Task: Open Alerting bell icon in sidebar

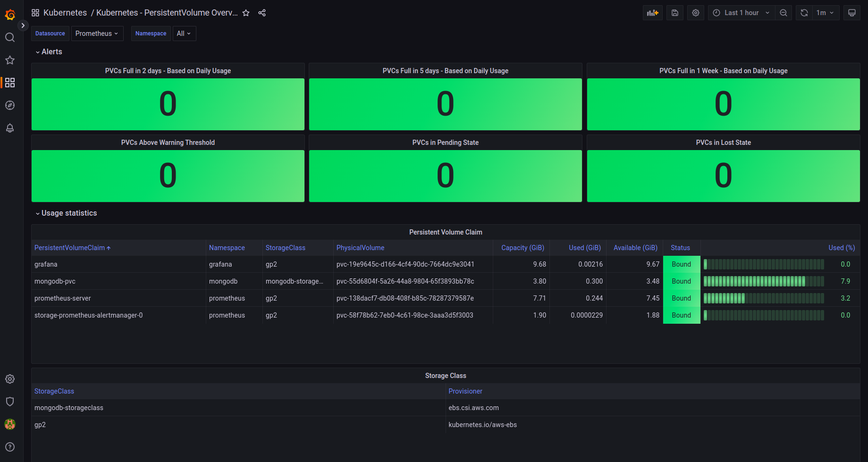Action: tap(10, 128)
